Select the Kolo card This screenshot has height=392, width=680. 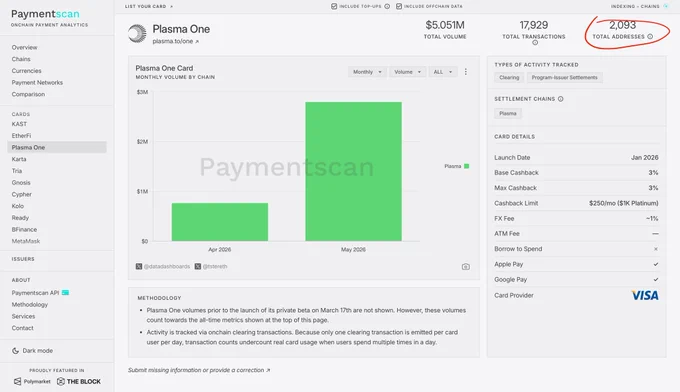18,206
